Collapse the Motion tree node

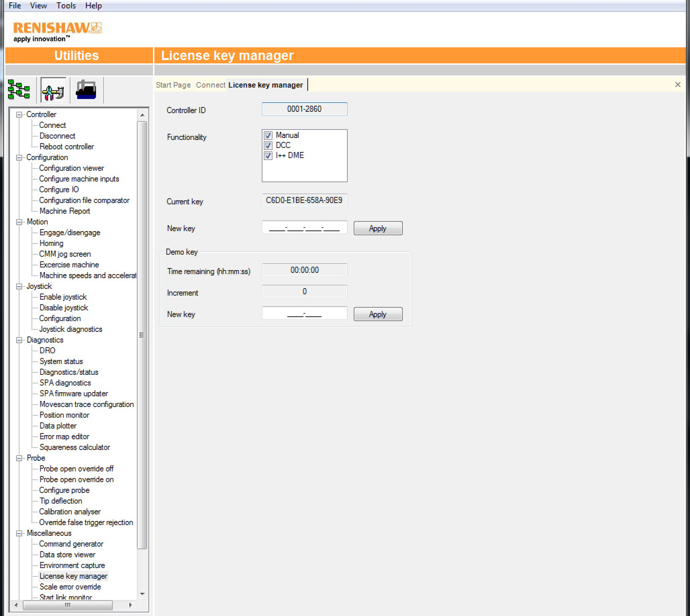(x=19, y=222)
